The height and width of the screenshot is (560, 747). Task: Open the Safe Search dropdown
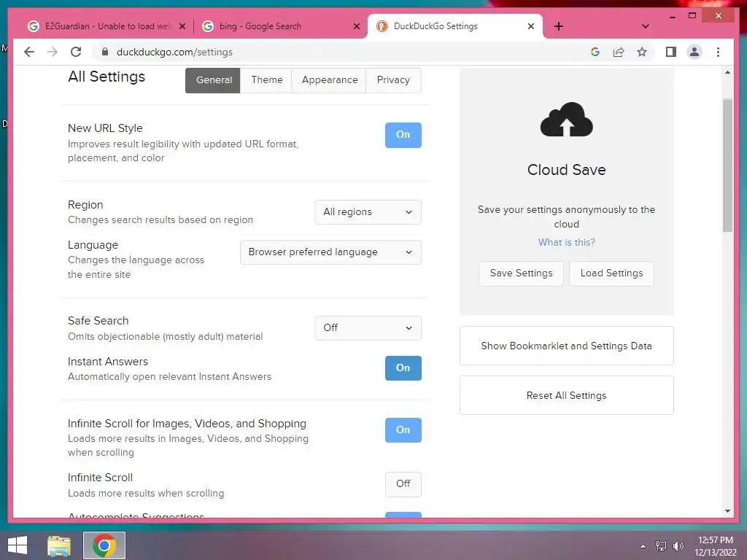[x=368, y=327]
